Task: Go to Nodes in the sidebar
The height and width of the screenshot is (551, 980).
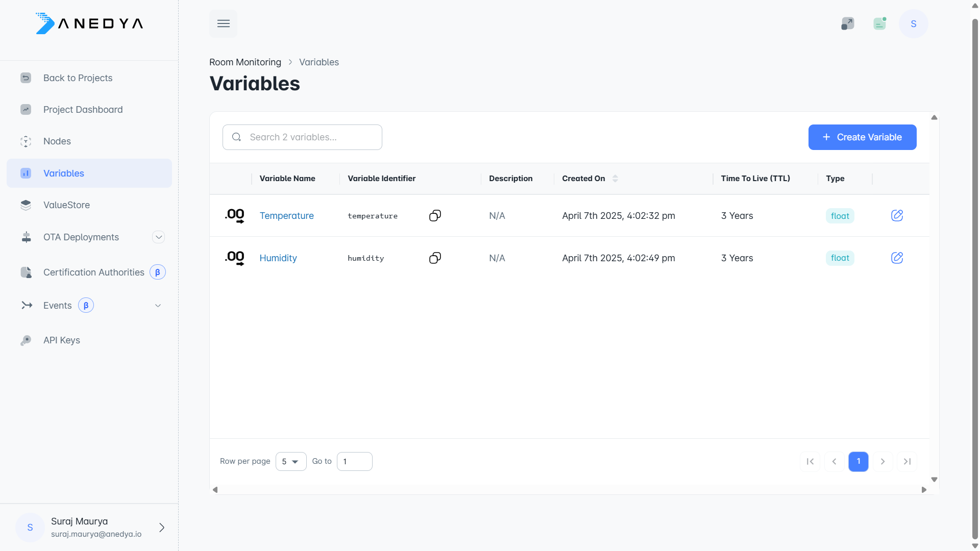Action: (57, 141)
